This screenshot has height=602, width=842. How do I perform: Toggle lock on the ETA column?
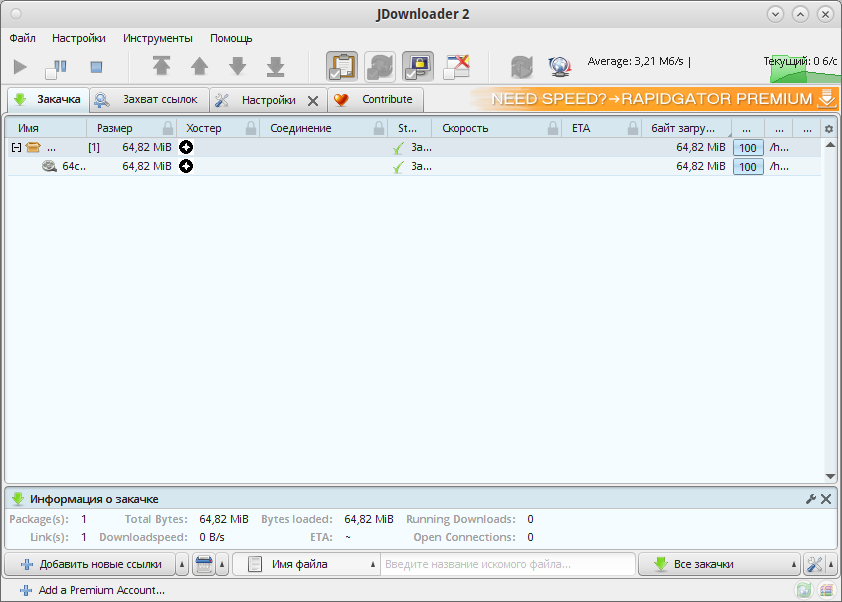(633, 128)
